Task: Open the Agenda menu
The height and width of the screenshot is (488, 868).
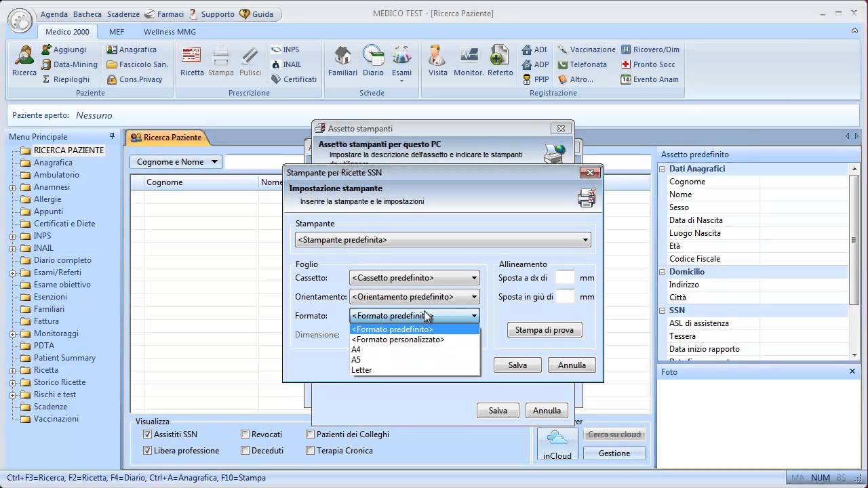Action: [x=54, y=14]
